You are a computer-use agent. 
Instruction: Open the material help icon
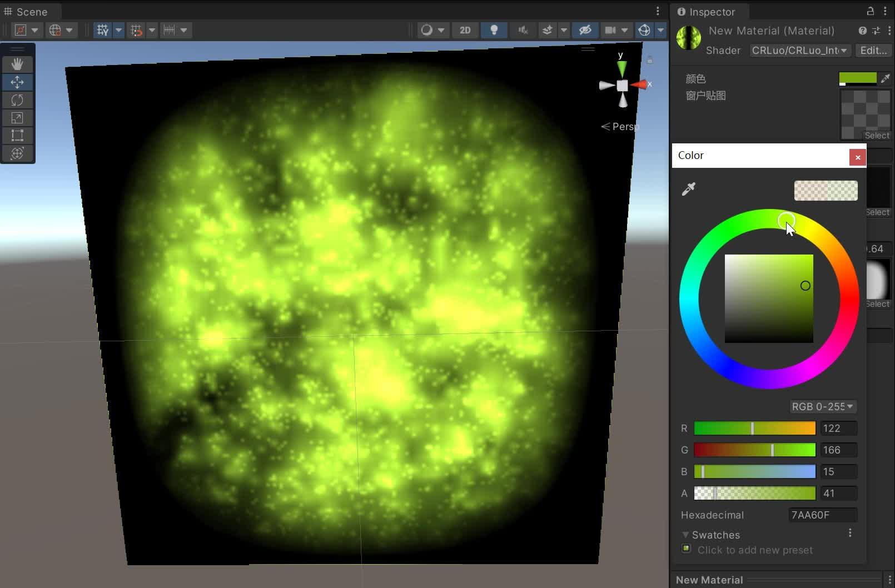862,31
